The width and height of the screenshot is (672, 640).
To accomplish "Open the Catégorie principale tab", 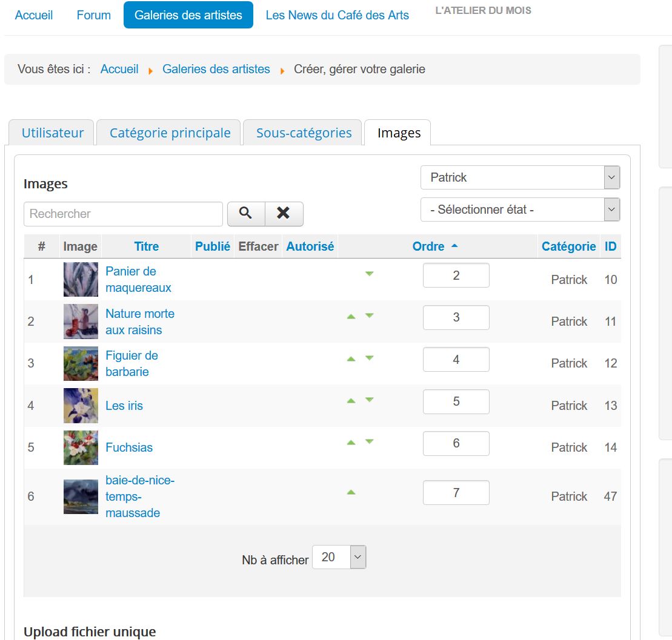I will 170,133.
